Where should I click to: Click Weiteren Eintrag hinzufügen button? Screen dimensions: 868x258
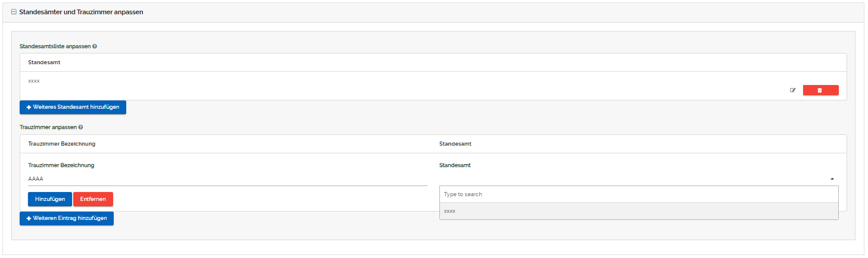tap(67, 218)
